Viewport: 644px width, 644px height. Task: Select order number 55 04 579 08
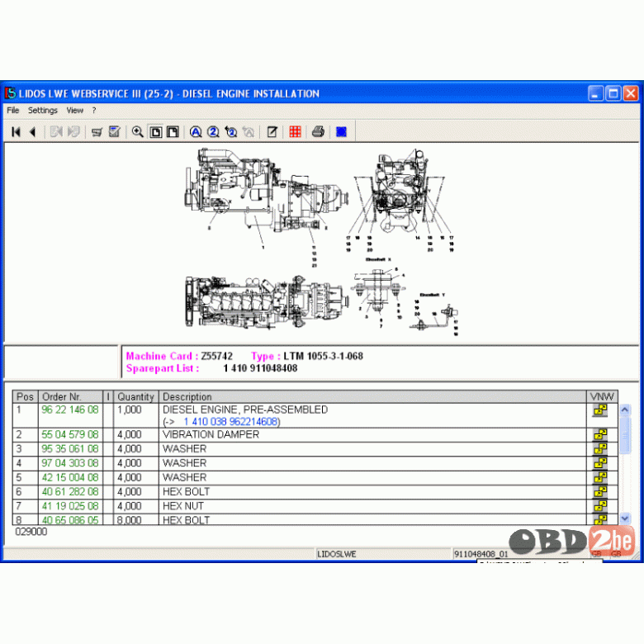point(70,434)
